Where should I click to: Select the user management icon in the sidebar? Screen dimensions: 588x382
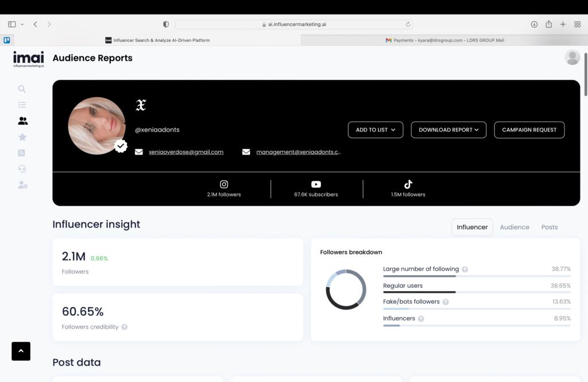22,184
